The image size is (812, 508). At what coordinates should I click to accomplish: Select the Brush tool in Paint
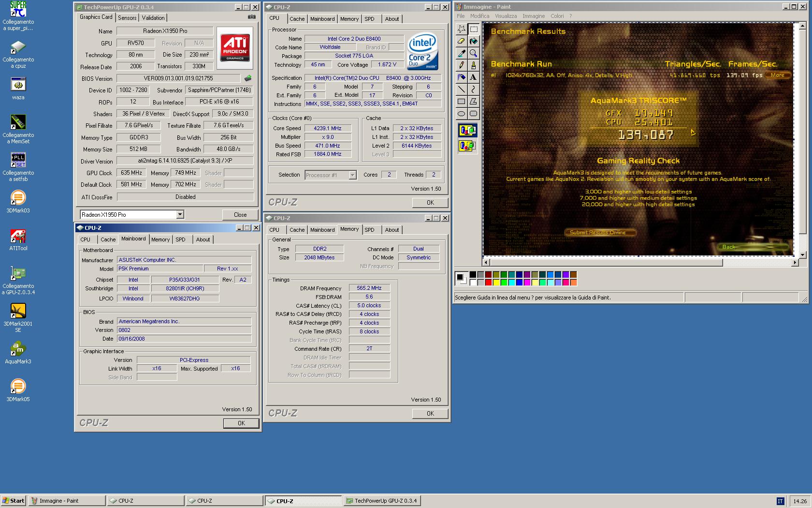click(x=473, y=65)
